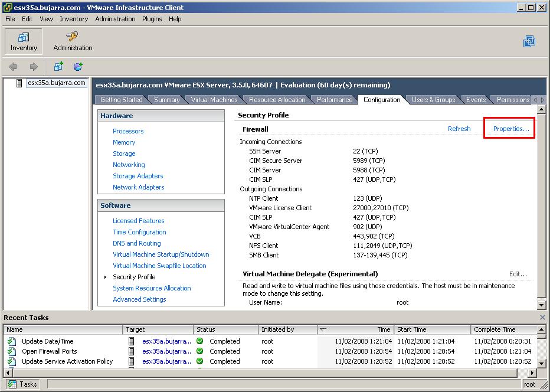Screen dimensions: 550x392
Task: Switch to the Permissions tab
Action: 513,100
